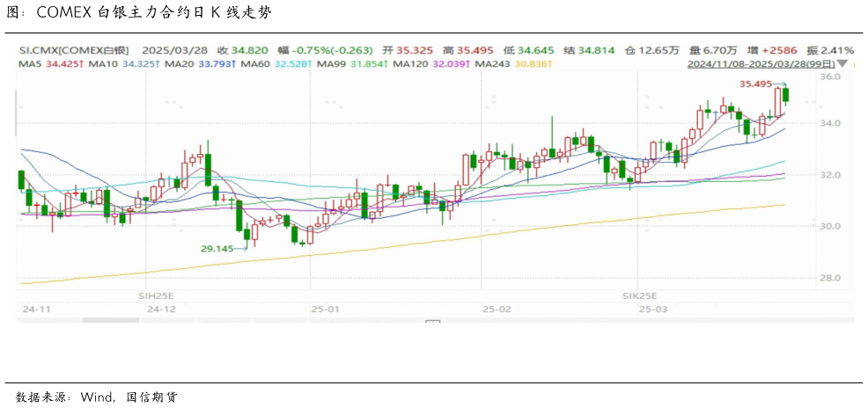868x408 pixels.
Task: Click the 28.0 price axis label
Action: click(831, 278)
